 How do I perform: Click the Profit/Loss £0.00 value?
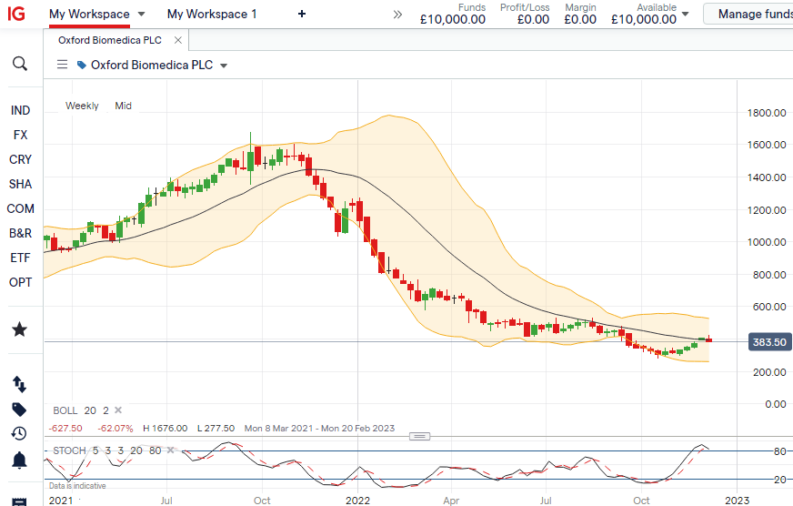(x=533, y=20)
